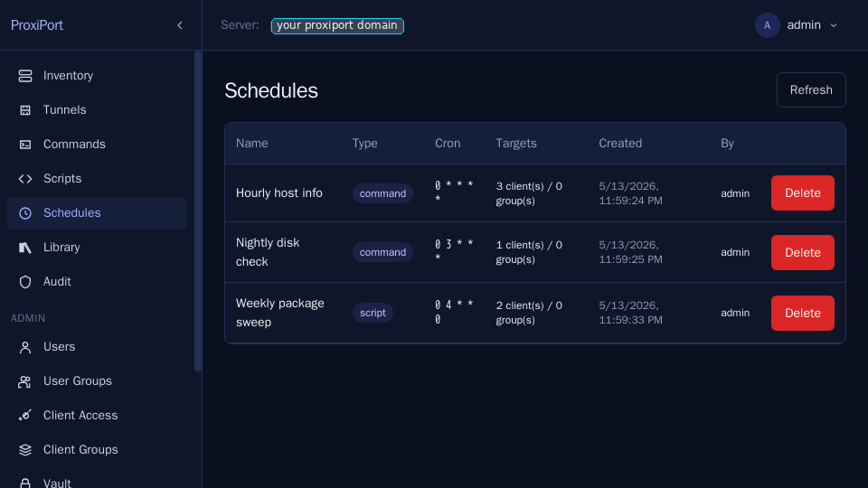Image resolution: width=868 pixels, height=488 pixels.
Task: Select the Schedules menu item
Action: pos(97,213)
